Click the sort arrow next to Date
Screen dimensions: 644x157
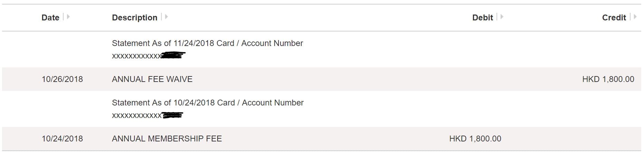coord(68,17)
